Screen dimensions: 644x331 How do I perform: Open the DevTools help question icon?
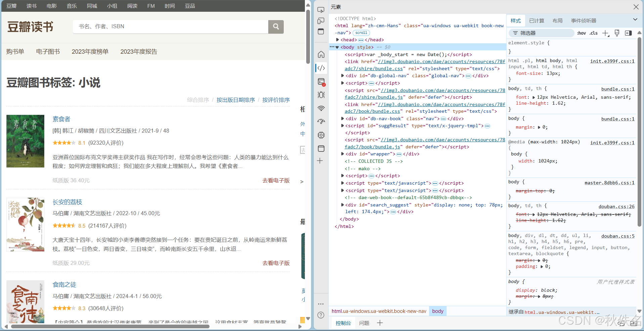tap(321, 315)
